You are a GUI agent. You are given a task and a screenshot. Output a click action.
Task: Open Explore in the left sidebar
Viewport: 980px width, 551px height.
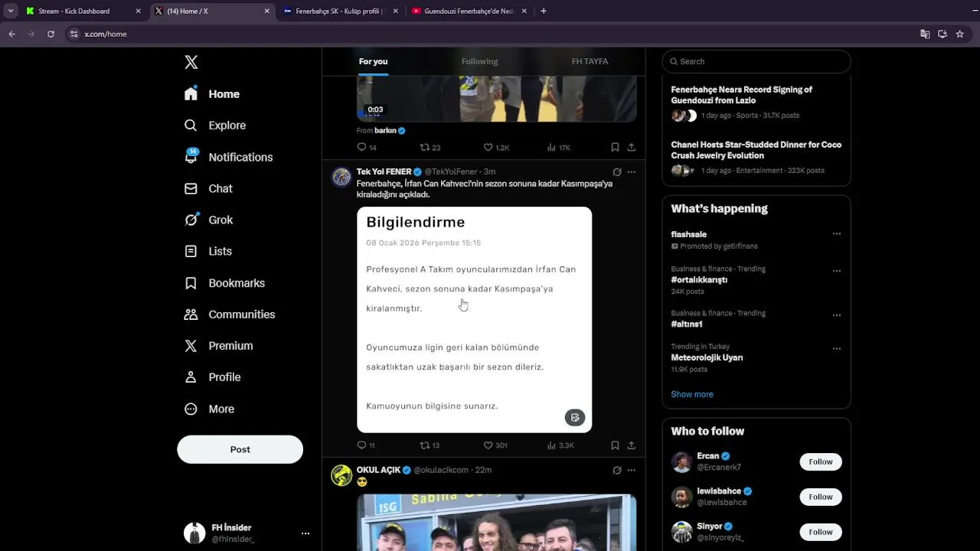[x=216, y=126]
